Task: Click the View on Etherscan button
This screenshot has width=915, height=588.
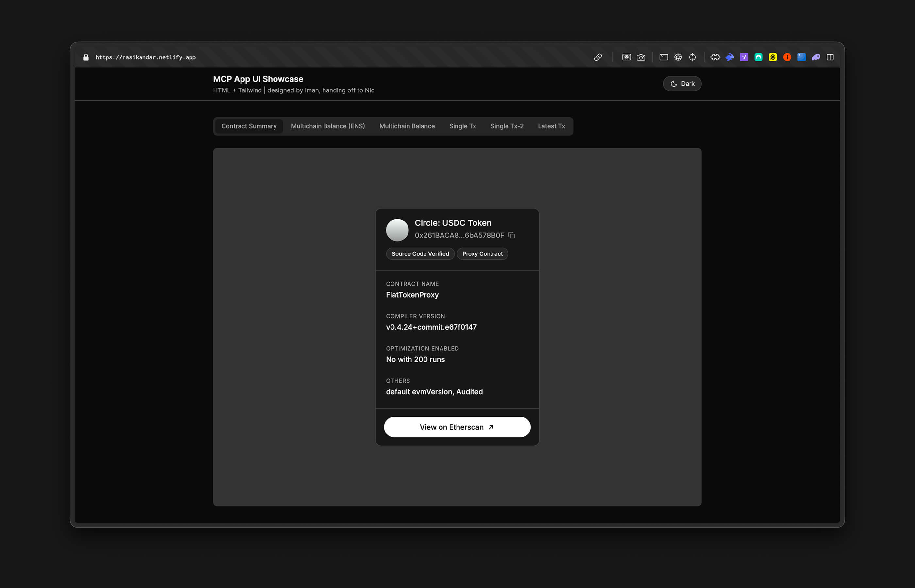Action: click(457, 427)
